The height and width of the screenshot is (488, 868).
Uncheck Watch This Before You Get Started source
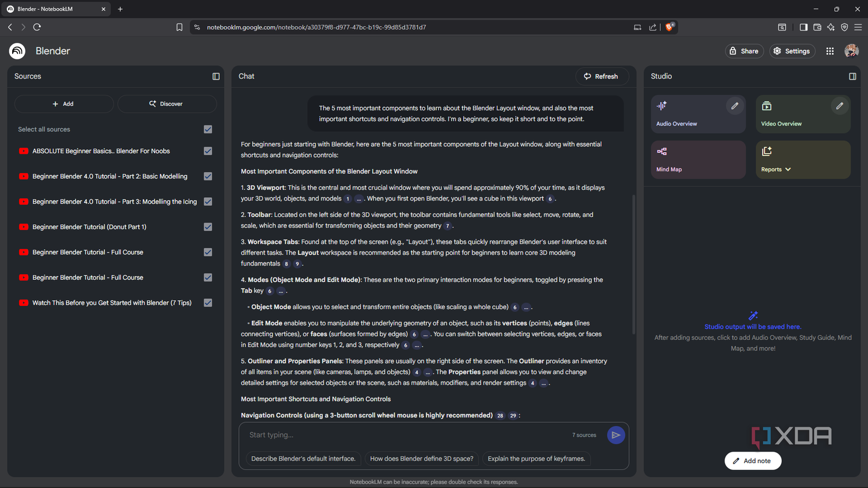pos(208,303)
